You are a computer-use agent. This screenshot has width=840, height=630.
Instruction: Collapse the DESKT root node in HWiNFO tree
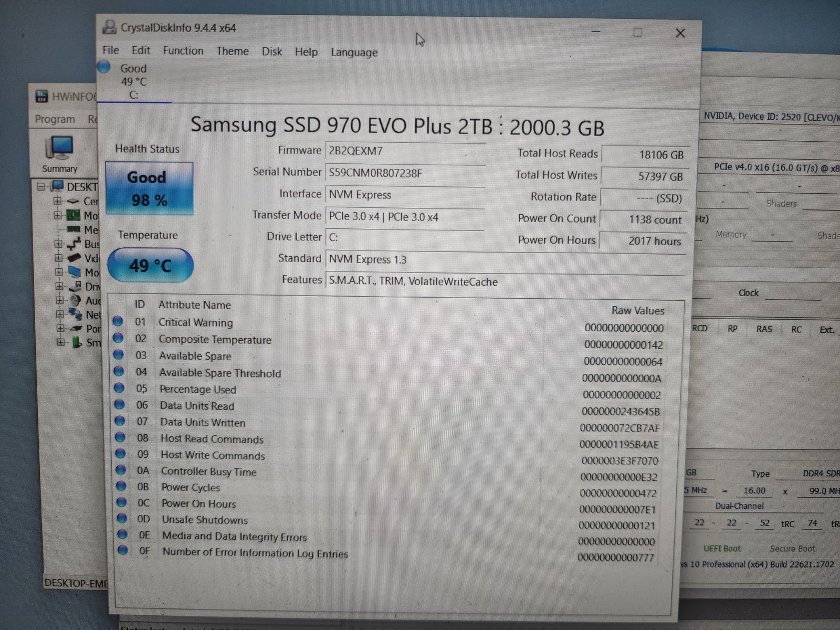41,186
